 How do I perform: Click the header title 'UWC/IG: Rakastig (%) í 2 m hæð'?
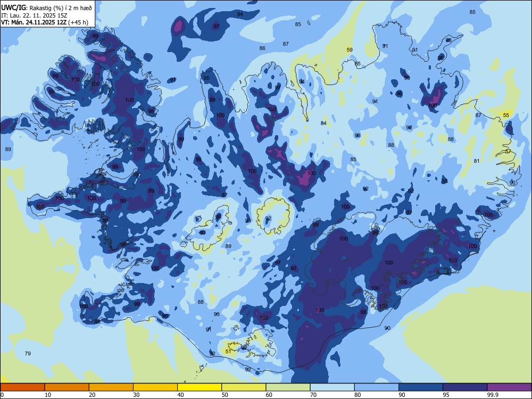coord(46,8)
